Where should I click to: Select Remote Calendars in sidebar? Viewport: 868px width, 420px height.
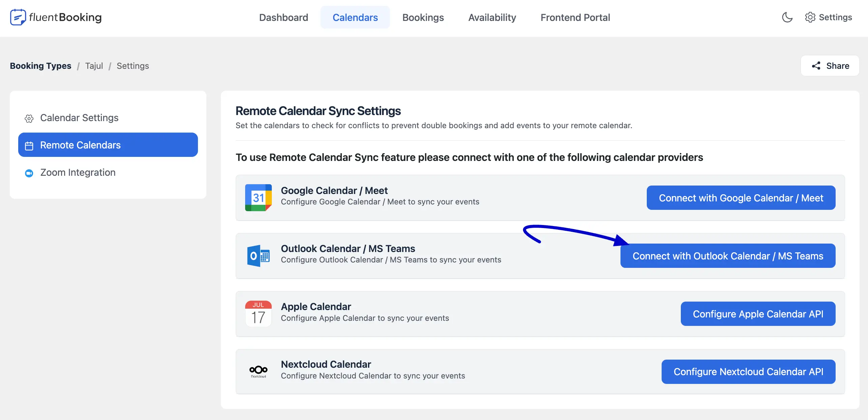click(108, 145)
